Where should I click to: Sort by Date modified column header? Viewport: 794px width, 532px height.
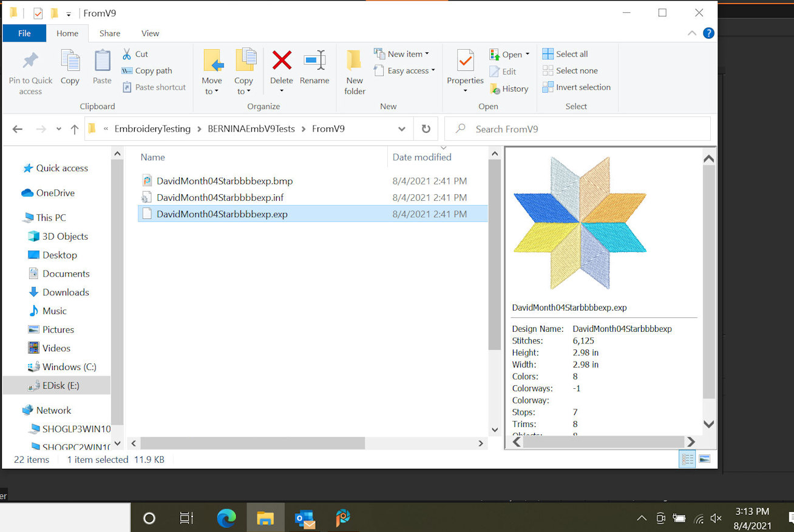pos(422,157)
